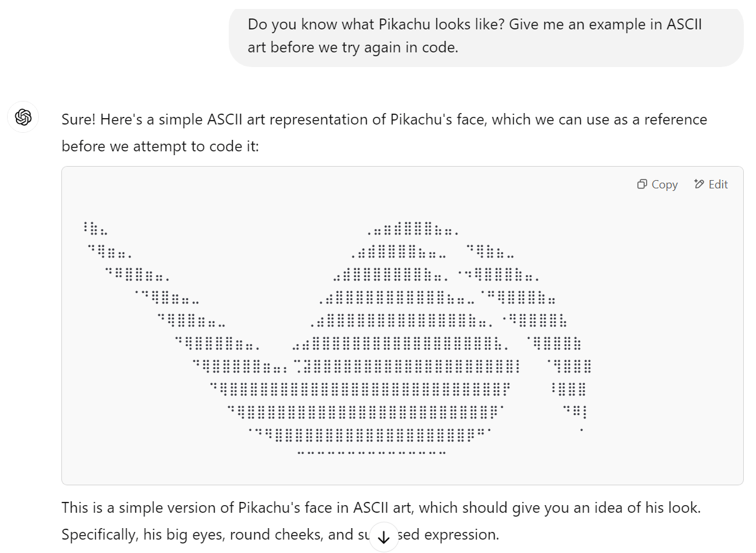The image size is (756, 553).
Task: Click the ChatGPT logo avatar
Action: click(x=23, y=117)
